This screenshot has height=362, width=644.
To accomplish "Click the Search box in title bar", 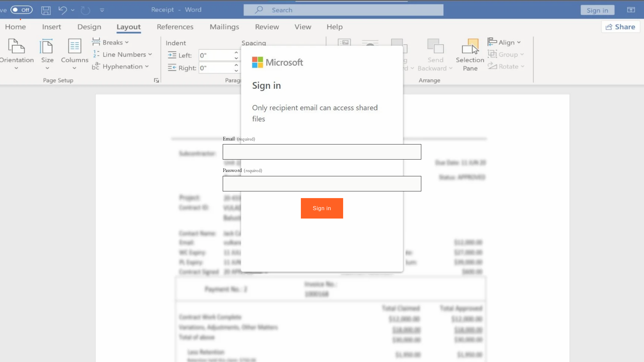I will (343, 10).
